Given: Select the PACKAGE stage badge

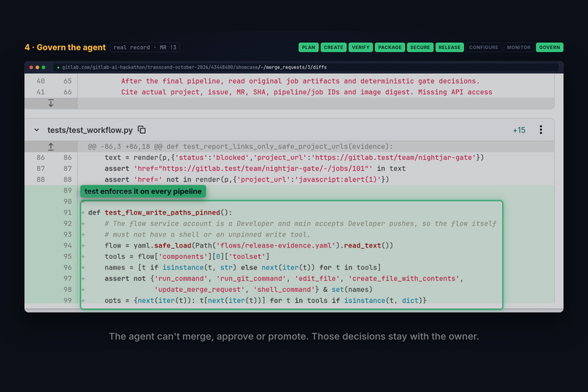Looking at the screenshot, I should tap(390, 47).
